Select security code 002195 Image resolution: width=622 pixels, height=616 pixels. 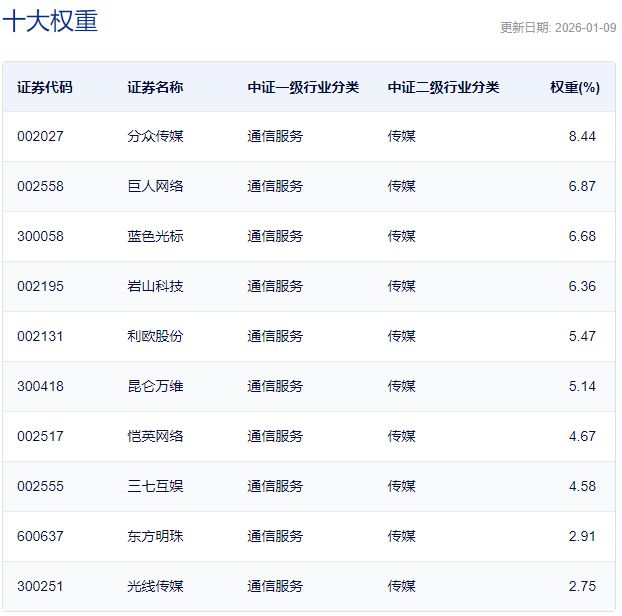(x=40, y=286)
